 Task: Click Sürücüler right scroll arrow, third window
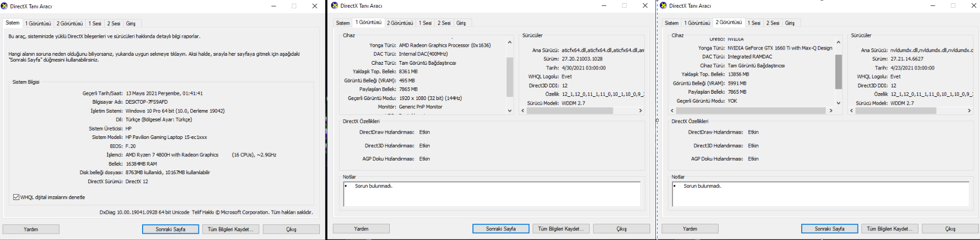tap(969, 111)
